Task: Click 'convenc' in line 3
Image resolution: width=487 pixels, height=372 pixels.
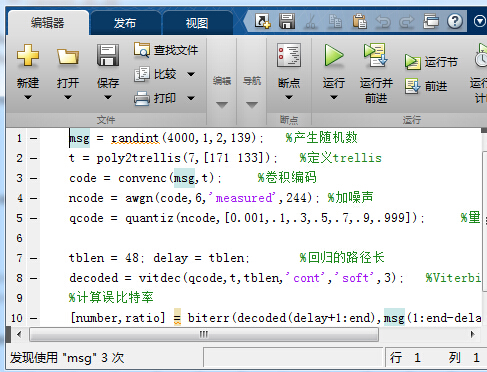Action: click(142, 178)
